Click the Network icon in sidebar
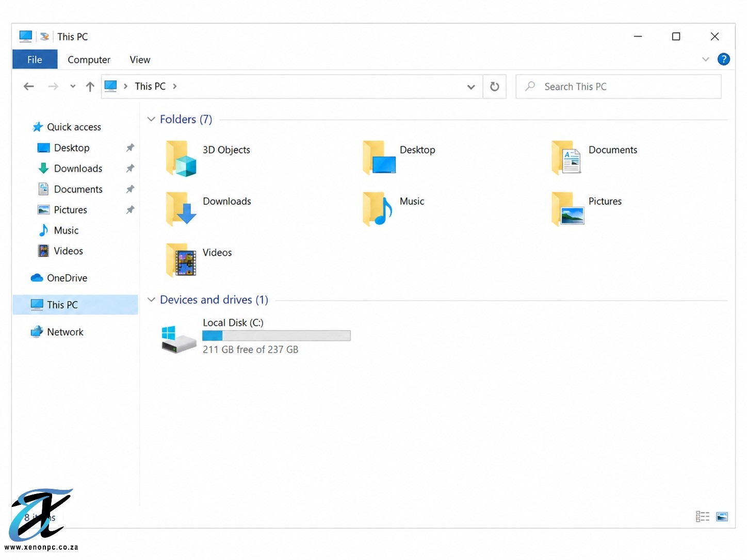 [37, 332]
